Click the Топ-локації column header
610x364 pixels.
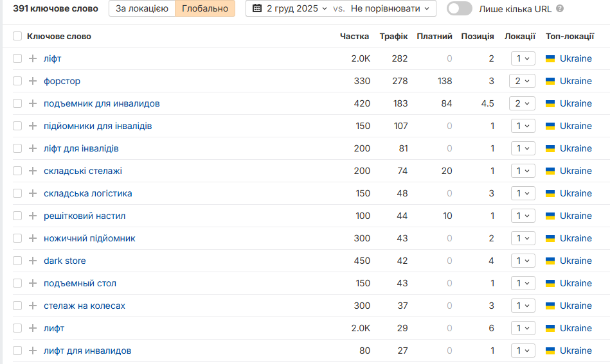570,36
